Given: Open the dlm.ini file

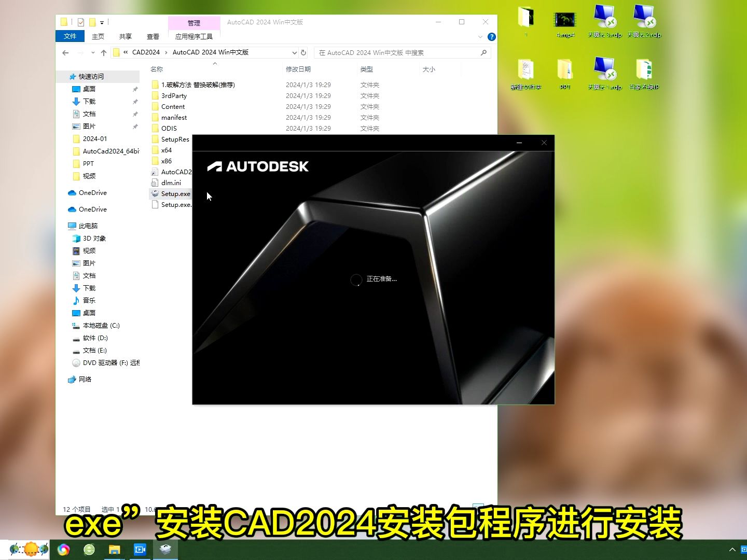Looking at the screenshot, I should 172,183.
